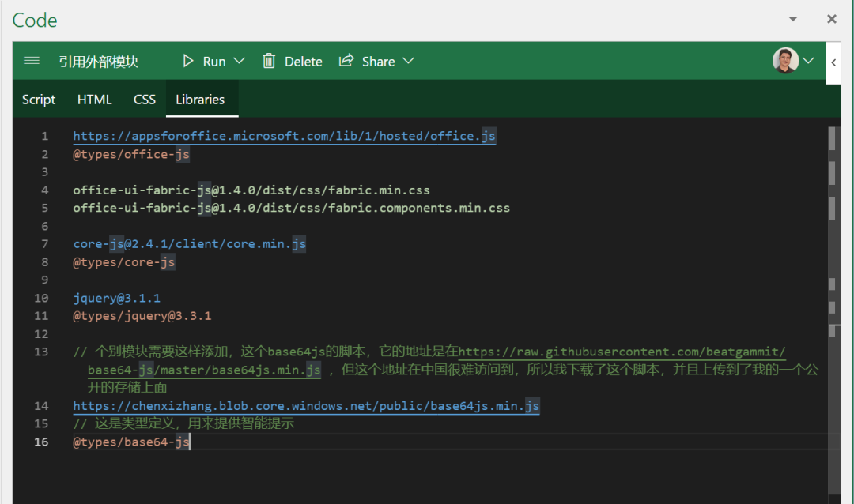Open the hamburger menu icon
Image resolution: width=854 pixels, height=504 pixels.
(32, 61)
